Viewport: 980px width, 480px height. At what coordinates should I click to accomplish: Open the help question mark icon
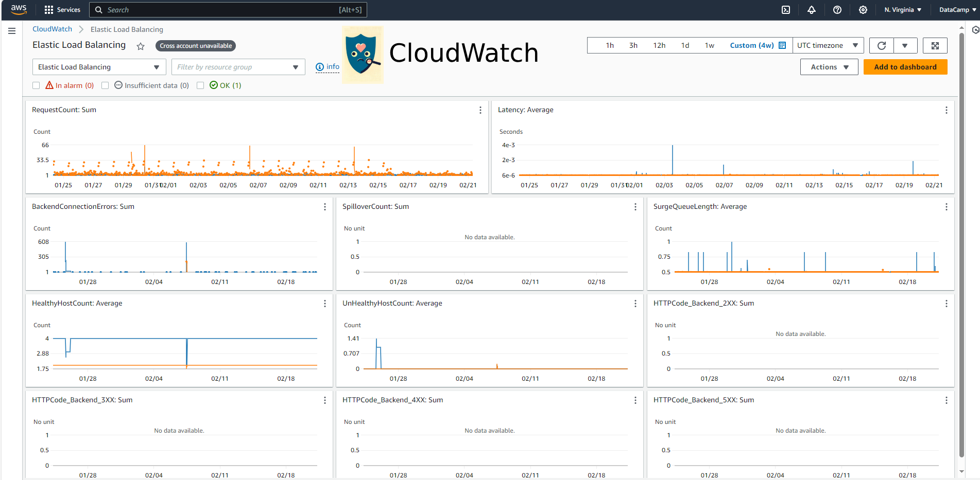[x=837, y=10]
